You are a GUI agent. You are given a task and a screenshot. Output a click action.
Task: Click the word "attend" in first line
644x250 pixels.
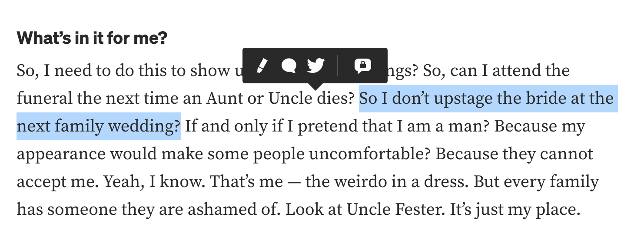click(516, 70)
